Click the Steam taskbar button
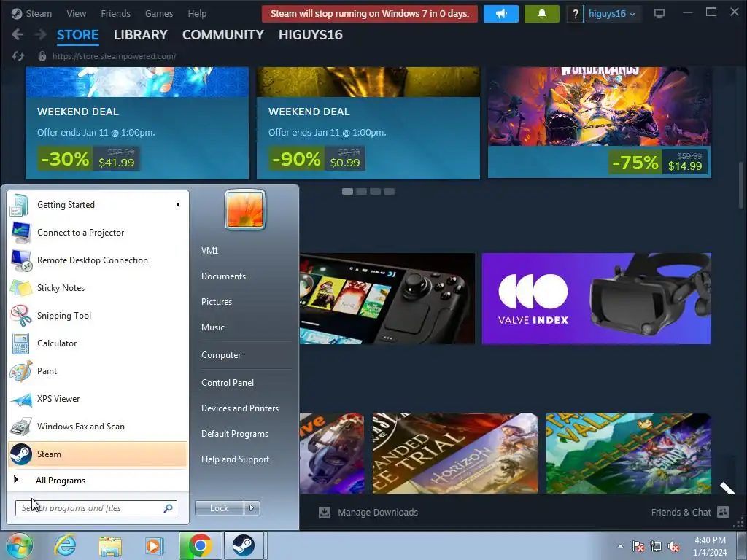 [x=244, y=545]
